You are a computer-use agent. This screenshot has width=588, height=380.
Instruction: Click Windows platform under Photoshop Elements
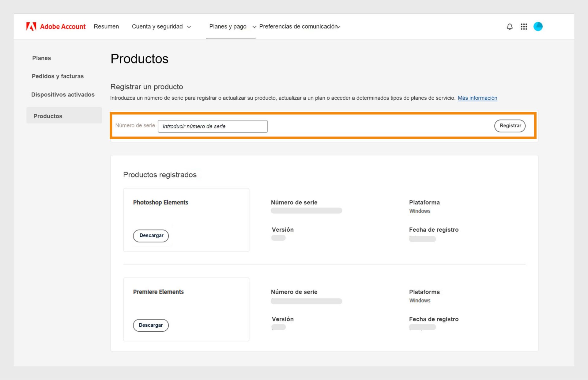point(420,211)
